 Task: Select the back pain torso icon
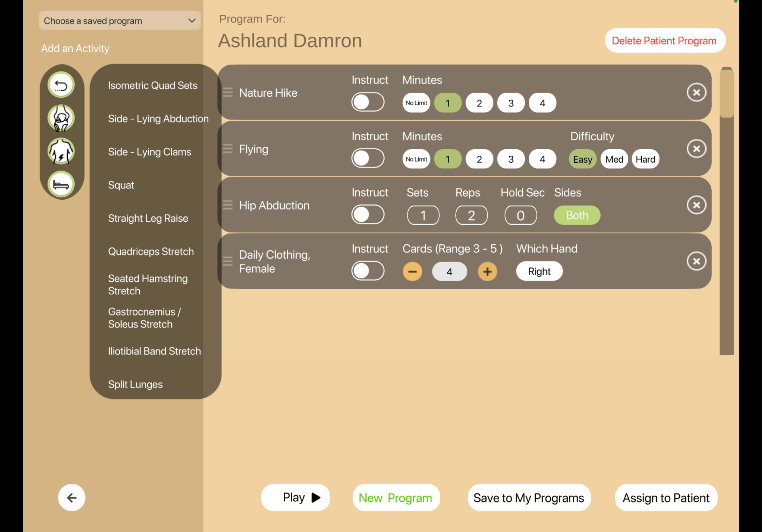[x=61, y=151]
